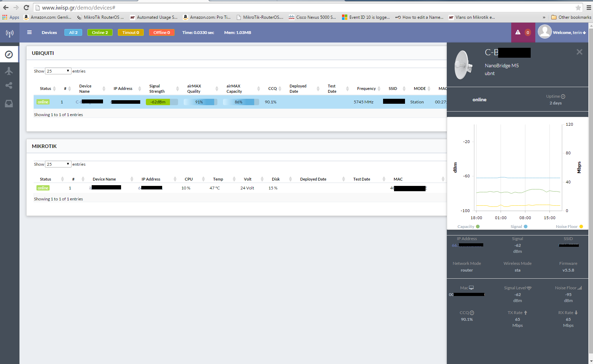Toggle Noise Floor series in legend

tap(569, 227)
